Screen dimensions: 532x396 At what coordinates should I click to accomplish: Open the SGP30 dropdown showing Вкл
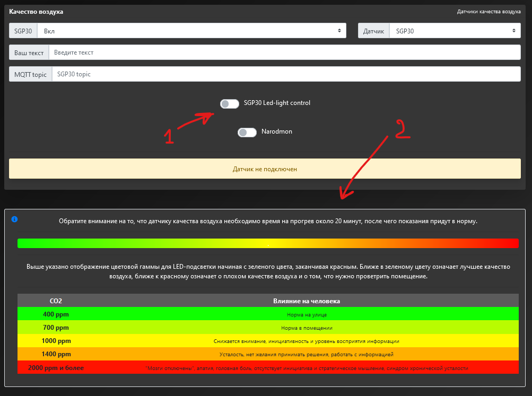click(x=192, y=31)
